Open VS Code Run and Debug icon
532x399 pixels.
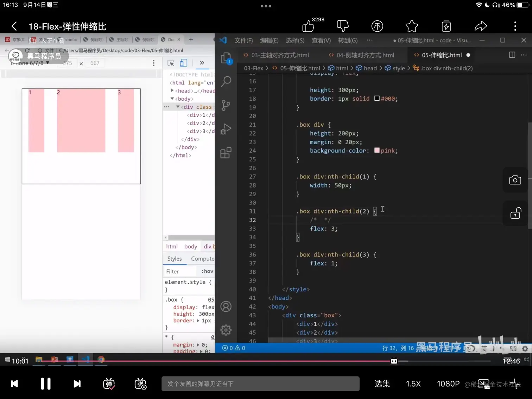(x=226, y=129)
